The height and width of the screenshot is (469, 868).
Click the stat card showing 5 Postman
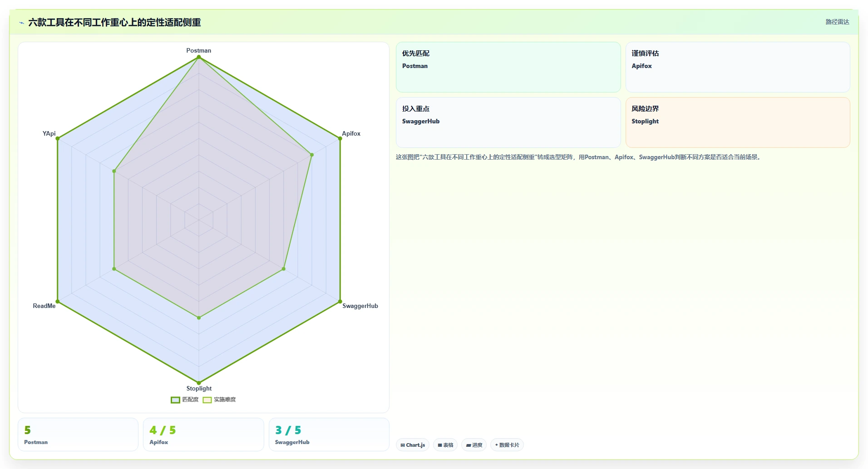(x=78, y=435)
